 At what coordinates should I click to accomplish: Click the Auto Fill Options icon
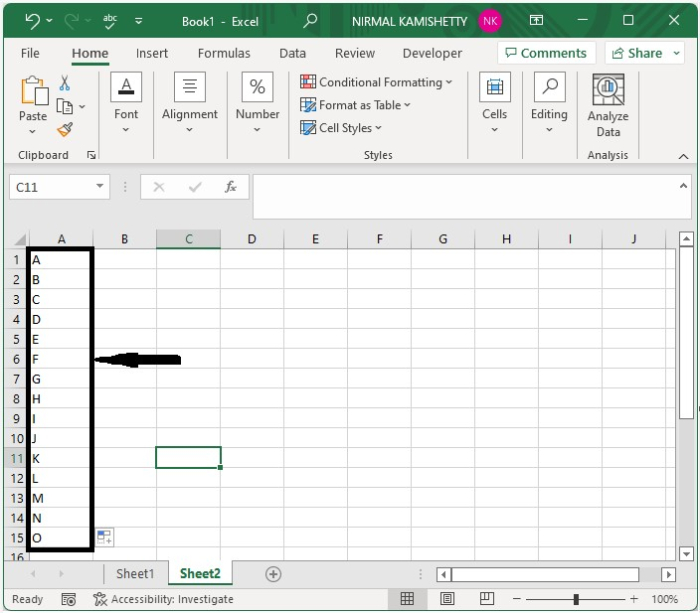click(104, 538)
